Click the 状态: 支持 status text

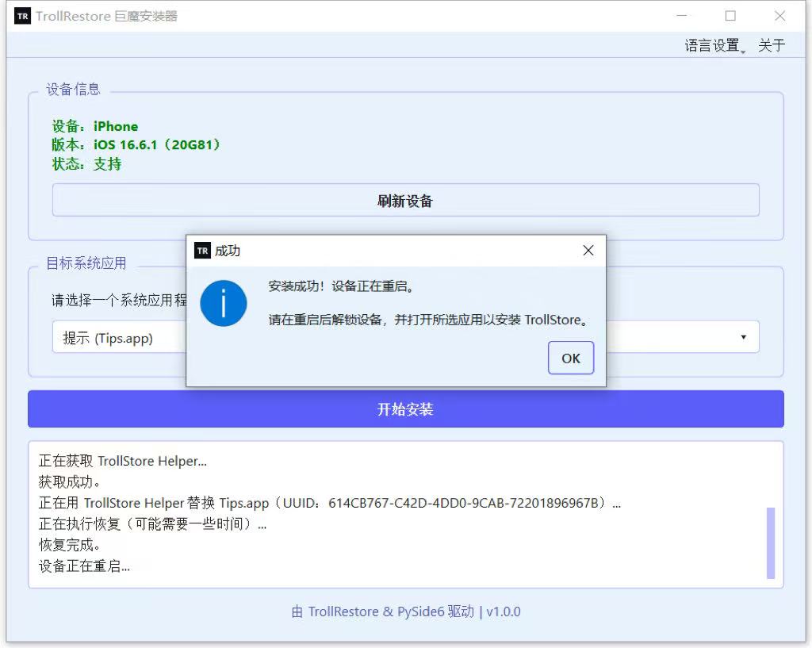pyautogui.click(x=86, y=164)
